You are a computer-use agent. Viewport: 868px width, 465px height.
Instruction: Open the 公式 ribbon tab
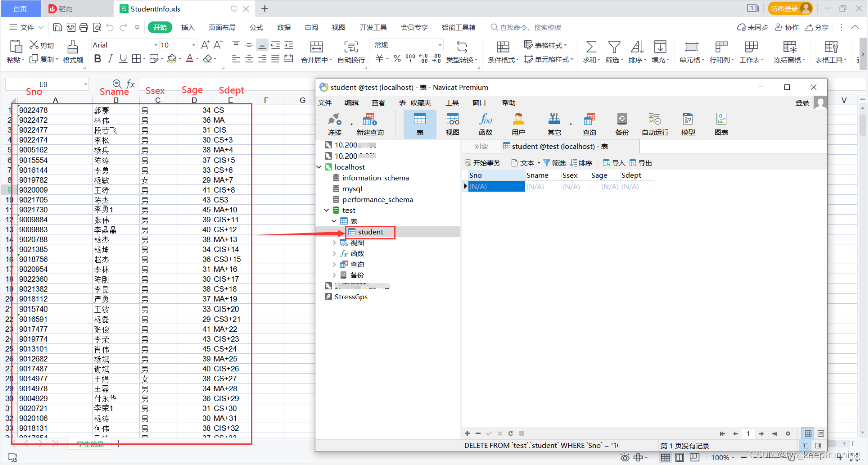point(256,27)
